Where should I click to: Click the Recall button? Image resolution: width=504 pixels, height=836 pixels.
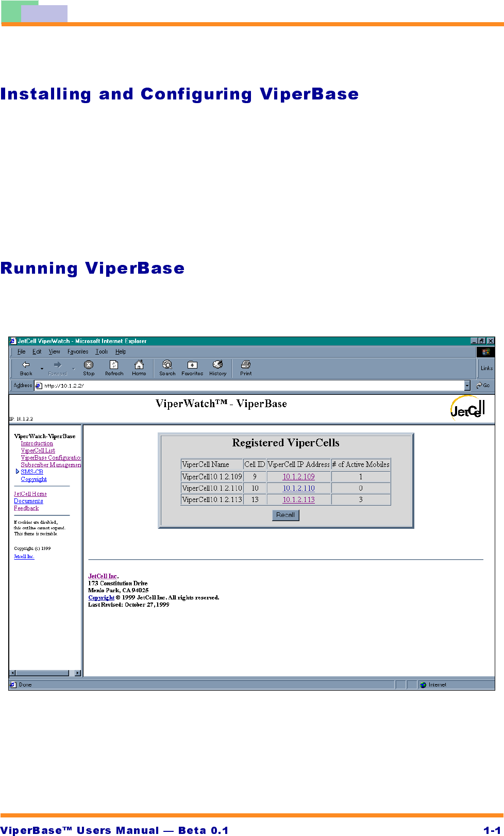pos(285,515)
